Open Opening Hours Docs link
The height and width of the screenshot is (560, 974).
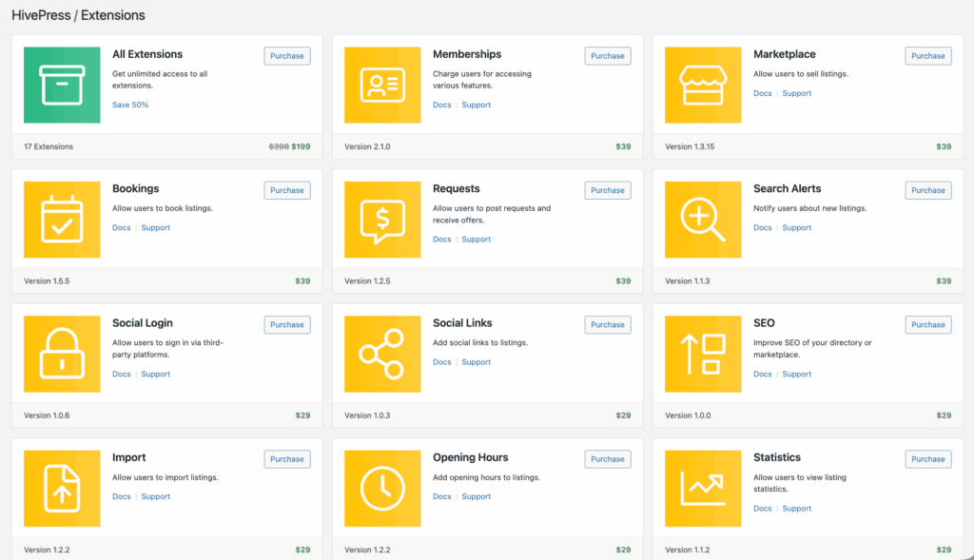pos(442,496)
